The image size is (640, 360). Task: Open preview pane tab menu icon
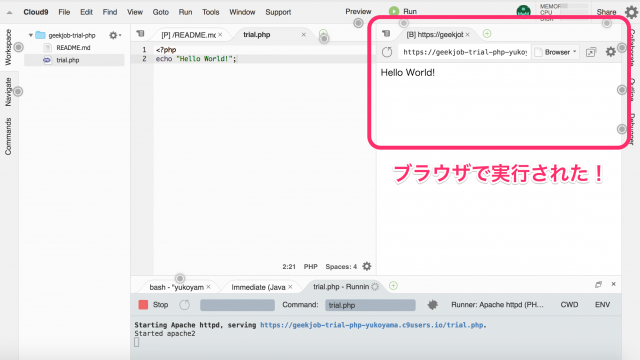386,33
